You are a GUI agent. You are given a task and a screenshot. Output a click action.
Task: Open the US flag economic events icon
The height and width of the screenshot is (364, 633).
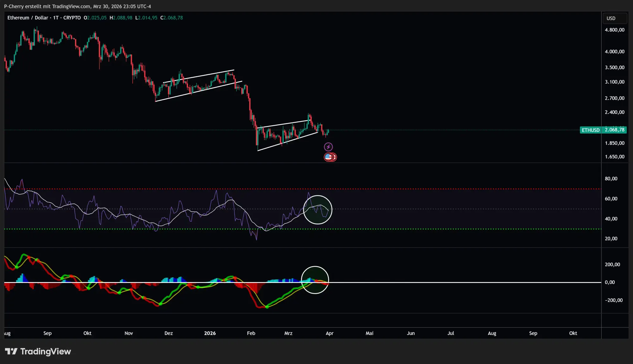pos(328,157)
